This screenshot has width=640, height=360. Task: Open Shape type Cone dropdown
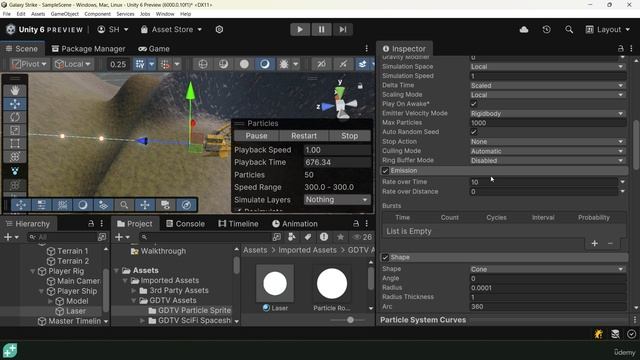click(547, 269)
